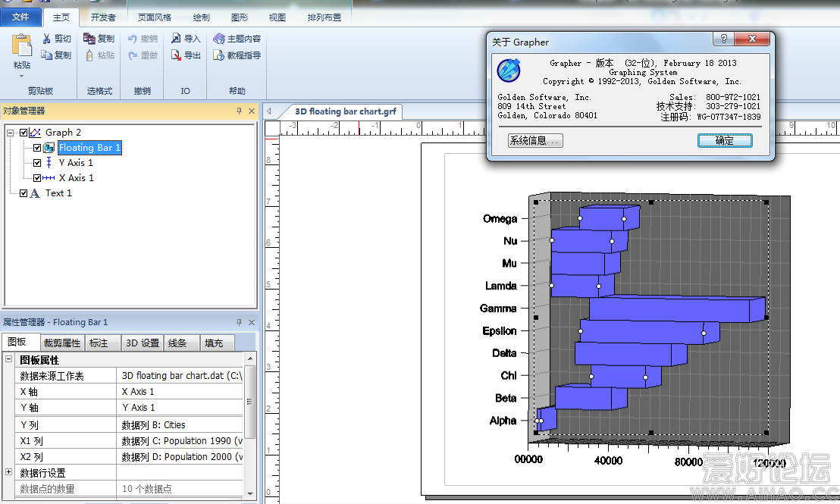Screen dimensions: 840x504
Task: Click the Grapher logo in About dialog
Action: 509,70
